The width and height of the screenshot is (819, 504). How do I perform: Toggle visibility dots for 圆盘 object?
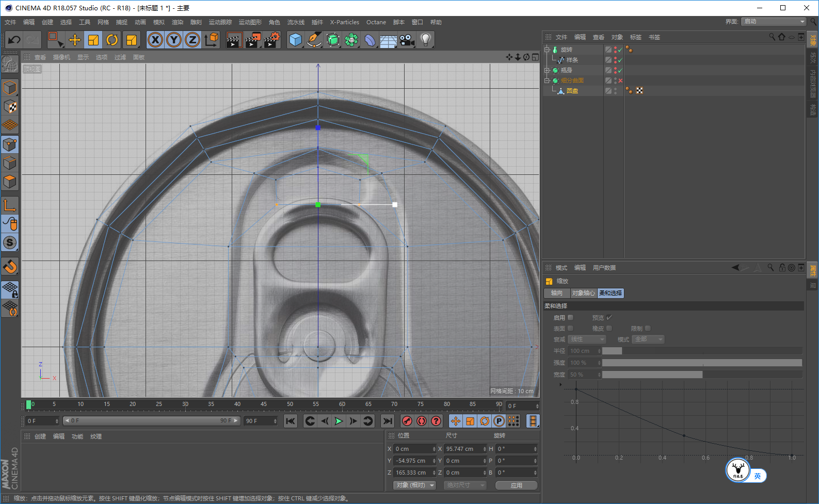click(x=615, y=91)
